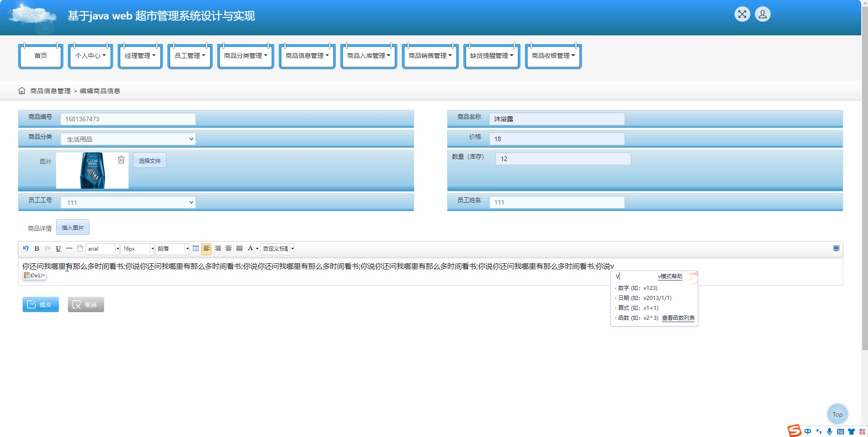The width and height of the screenshot is (868, 437).
Task: Open the 商品入库管理 menu
Action: pyautogui.click(x=368, y=56)
